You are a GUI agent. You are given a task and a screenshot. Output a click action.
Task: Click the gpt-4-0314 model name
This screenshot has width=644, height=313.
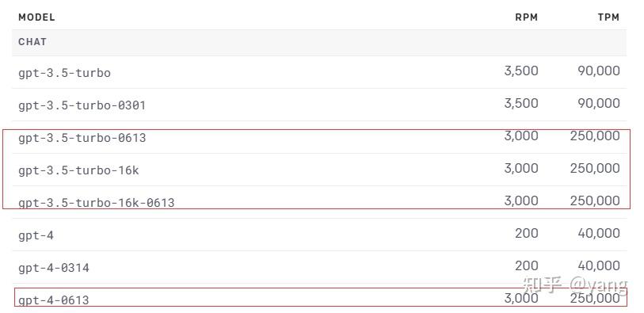54,268
